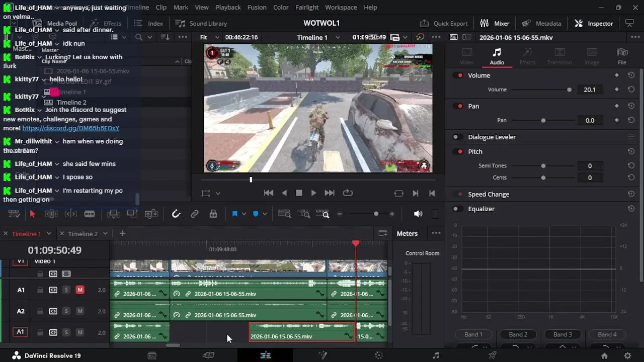Toggle timeline Snapping magnet icon
The image size is (644, 362).
[x=176, y=214]
